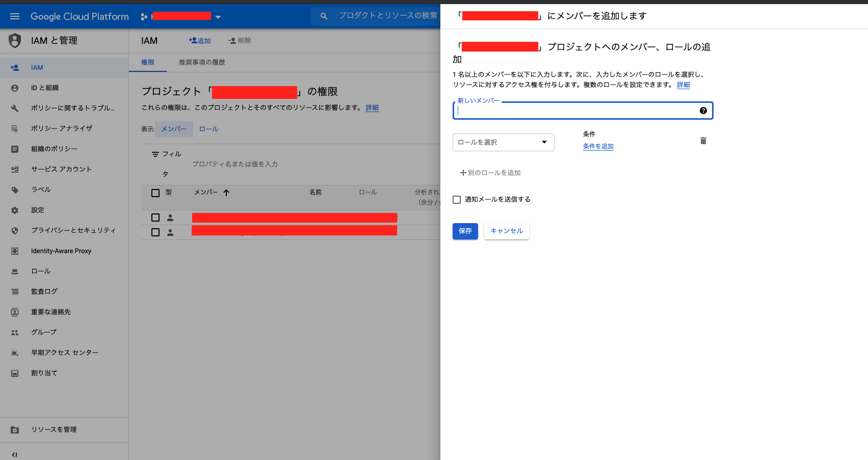Open the project selector dropdown in the top bar

pos(218,16)
